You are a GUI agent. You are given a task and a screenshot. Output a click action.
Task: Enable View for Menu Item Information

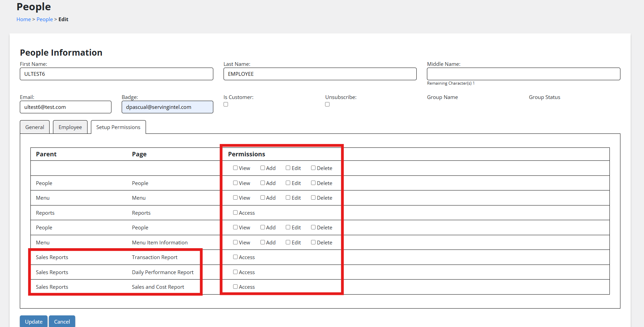click(236, 242)
